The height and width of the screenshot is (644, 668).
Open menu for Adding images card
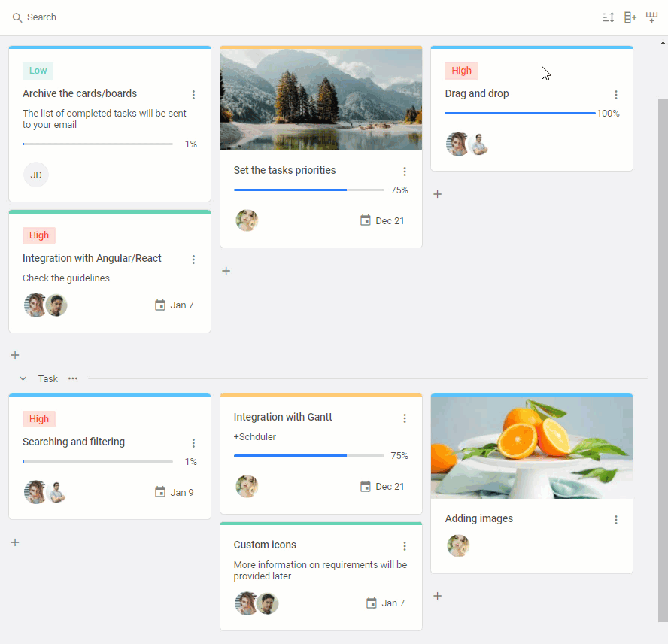(616, 520)
